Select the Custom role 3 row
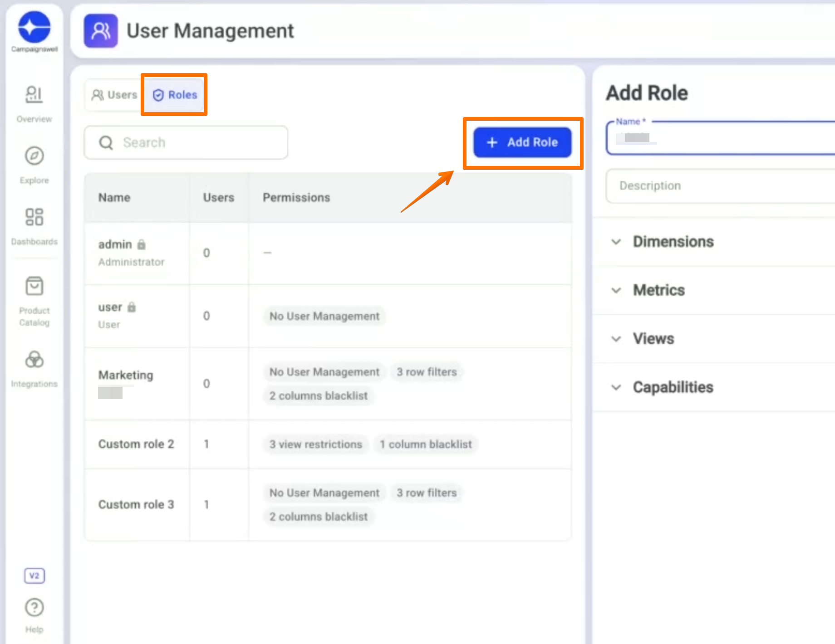Screen dimensions: 835x644 [328, 505]
